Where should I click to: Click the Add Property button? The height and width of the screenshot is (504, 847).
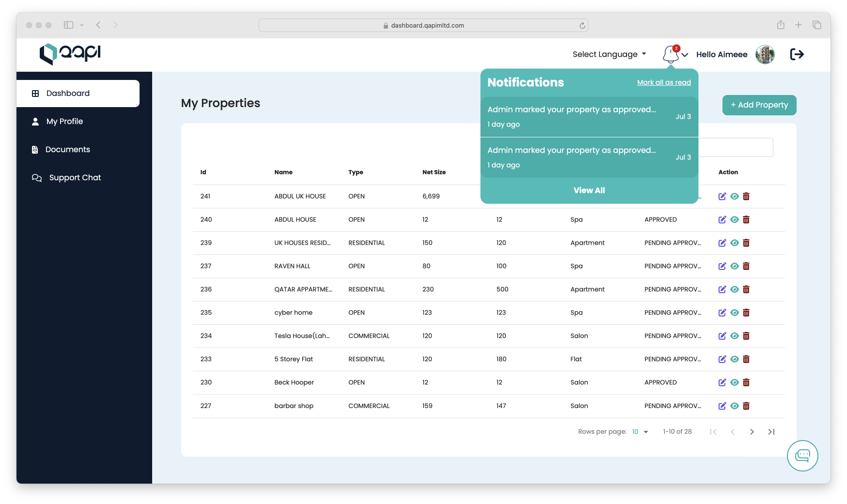click(x=759, y=105)
